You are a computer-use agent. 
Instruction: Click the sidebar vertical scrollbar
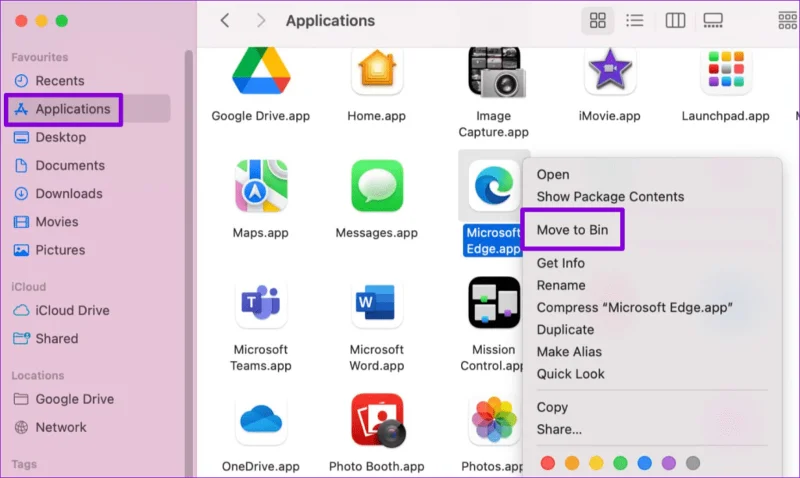pos(189,263)
